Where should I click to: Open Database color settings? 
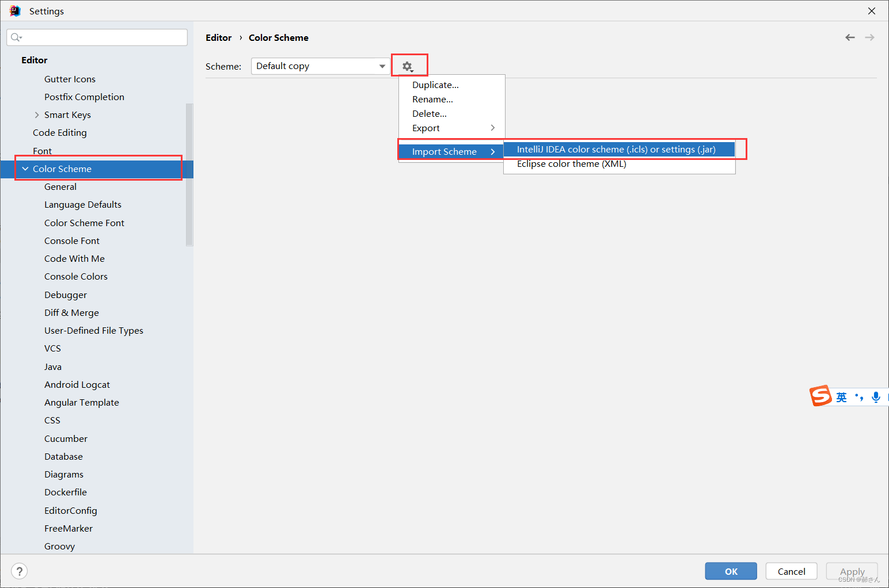coord(63,456)
